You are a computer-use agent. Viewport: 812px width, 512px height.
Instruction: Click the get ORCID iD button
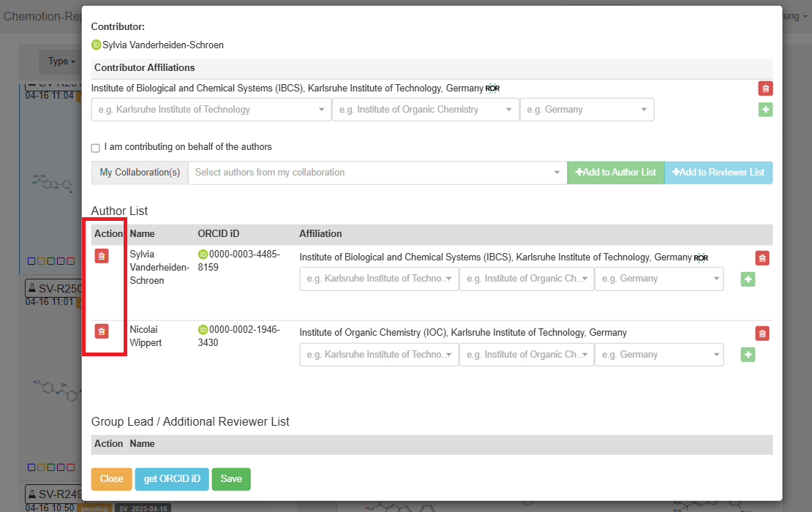tap(172, 479)
